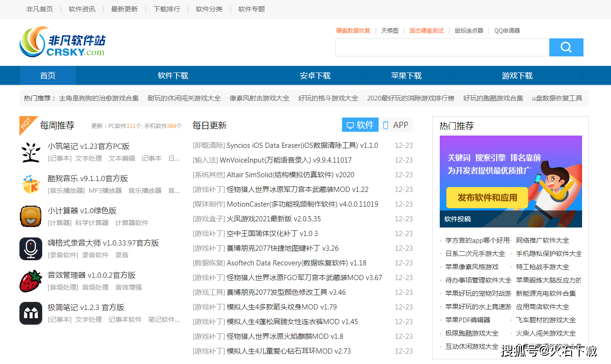Click the MP3播放器 tag under 酷我音乐
Screen dimensions: 611x364
coord(105,191)
